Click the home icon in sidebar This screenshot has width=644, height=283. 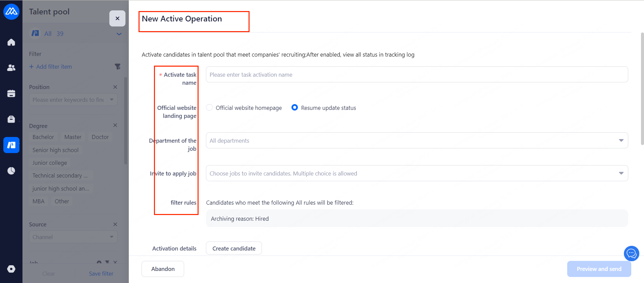click(11, 42)
